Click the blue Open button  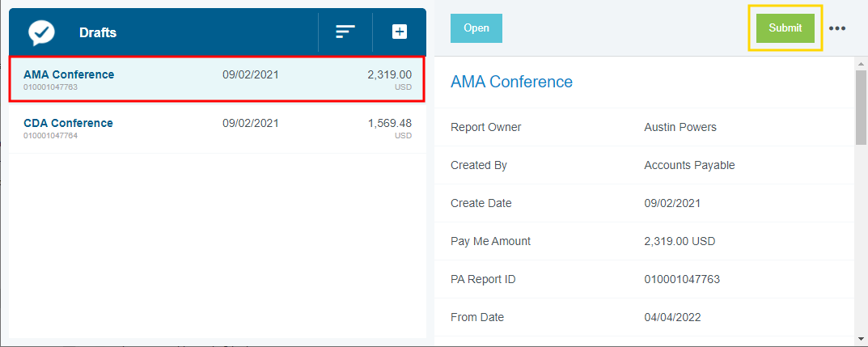pos(476,28)
